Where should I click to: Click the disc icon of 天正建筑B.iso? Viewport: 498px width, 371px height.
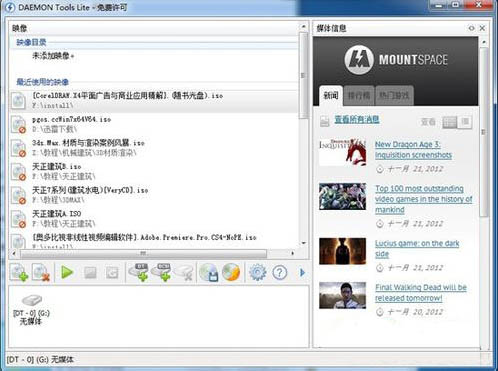coord(18,171)
